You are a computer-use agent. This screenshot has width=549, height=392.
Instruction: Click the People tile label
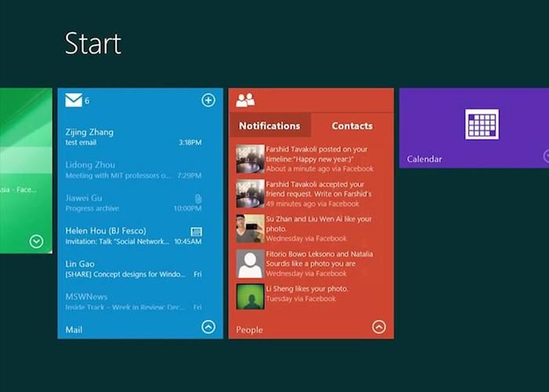coord(249,330)
